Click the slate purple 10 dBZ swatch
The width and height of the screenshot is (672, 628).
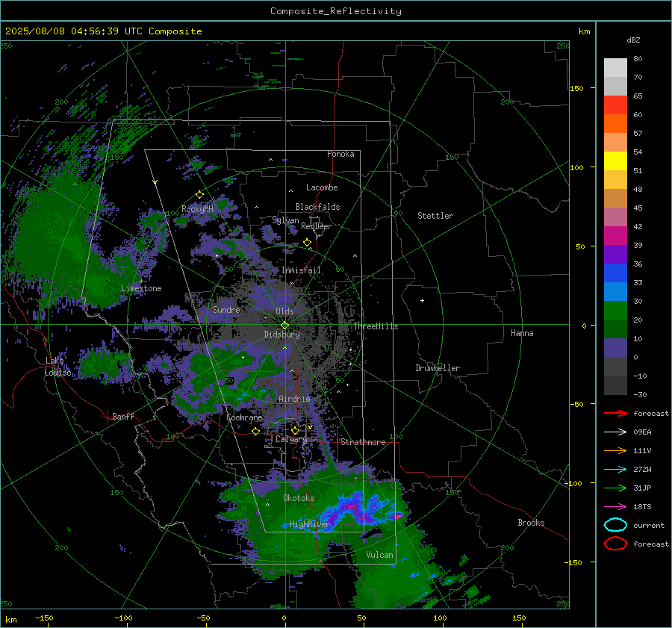coord(615,348)
